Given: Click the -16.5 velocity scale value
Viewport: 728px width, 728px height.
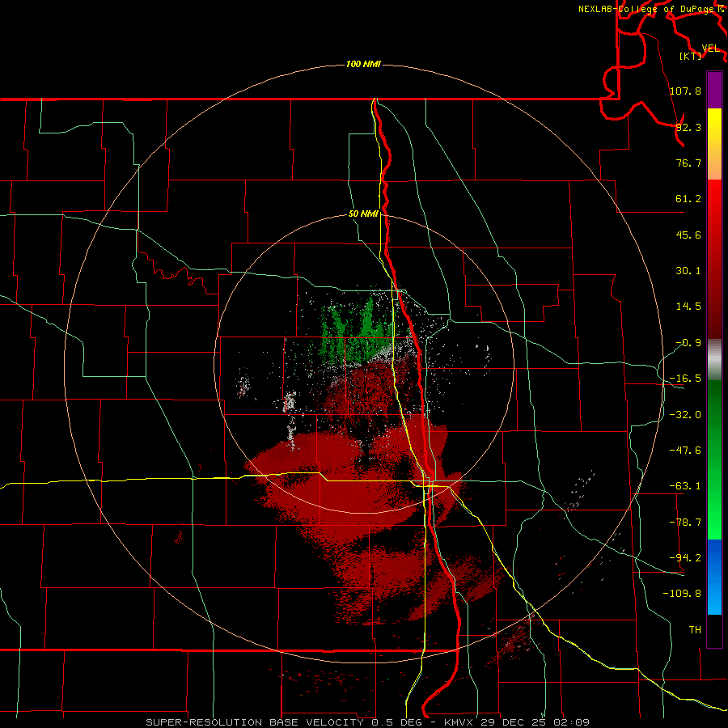Looking at the screenshot, I should coord(685,379).
